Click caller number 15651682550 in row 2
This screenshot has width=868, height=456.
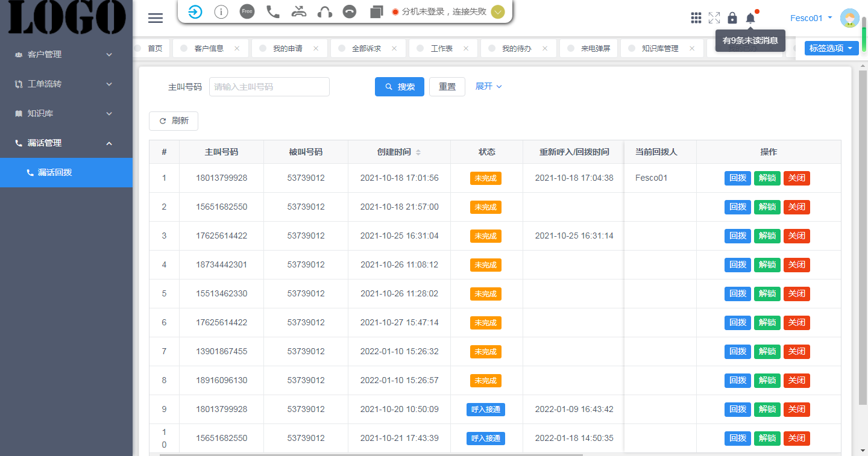point(221,207)
